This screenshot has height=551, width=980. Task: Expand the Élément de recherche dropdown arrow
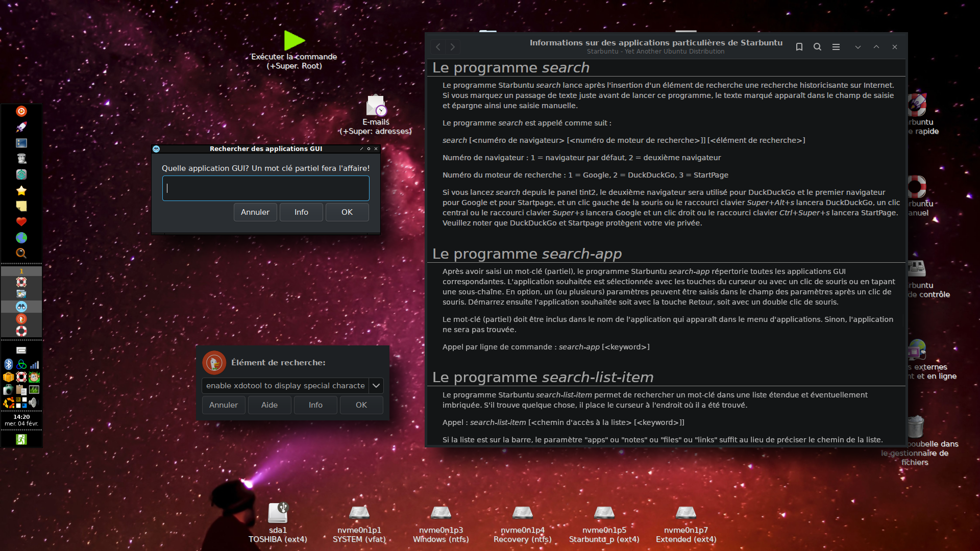[376, 386]
